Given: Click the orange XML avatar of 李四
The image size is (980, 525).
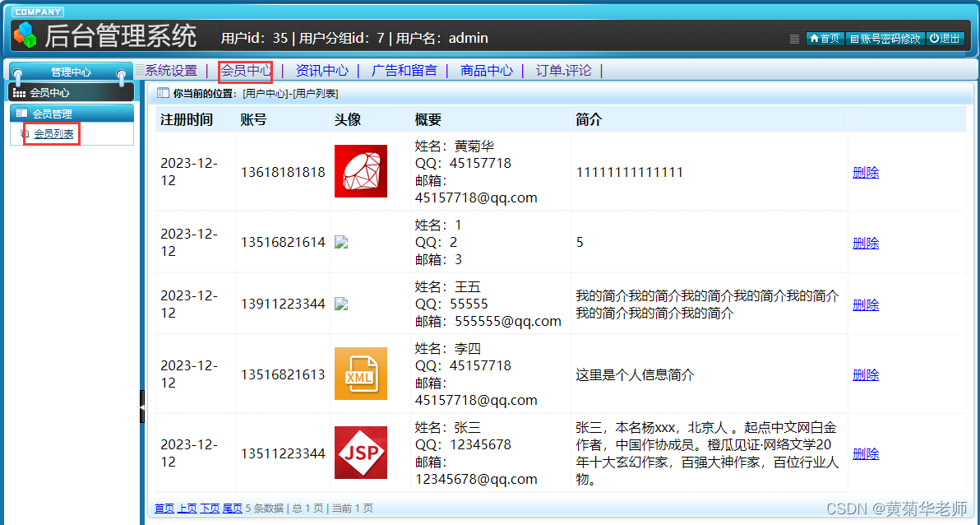Looking at the screenshot, I should pyautogui.click(x=361, y=374).
